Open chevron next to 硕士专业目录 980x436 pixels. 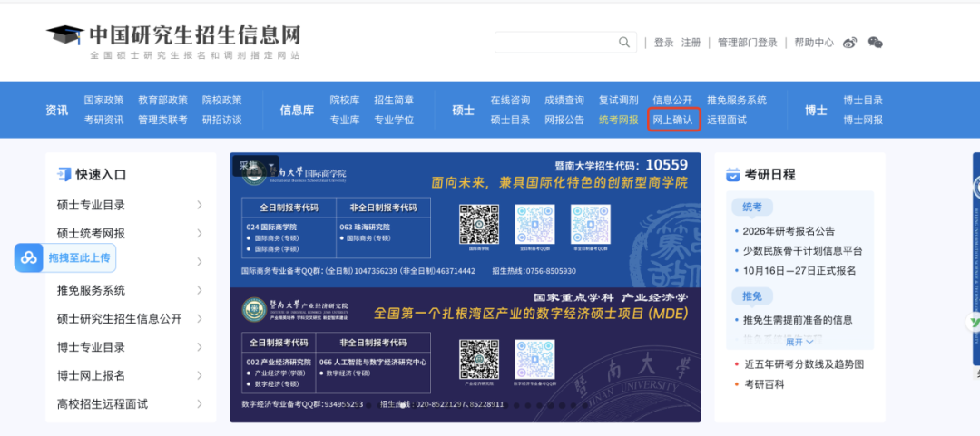click(x=200, y=205)
